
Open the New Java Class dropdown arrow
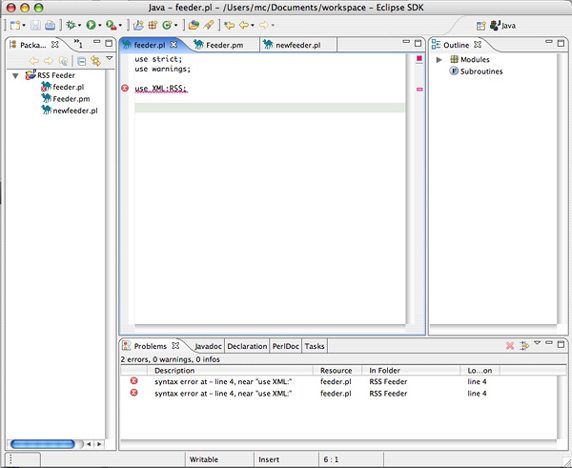pos(175,26)
